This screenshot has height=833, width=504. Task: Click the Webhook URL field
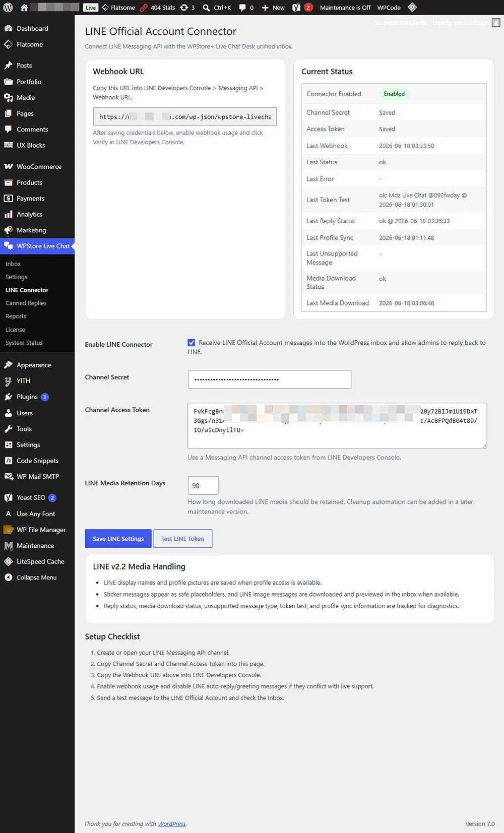pos(185,117)
